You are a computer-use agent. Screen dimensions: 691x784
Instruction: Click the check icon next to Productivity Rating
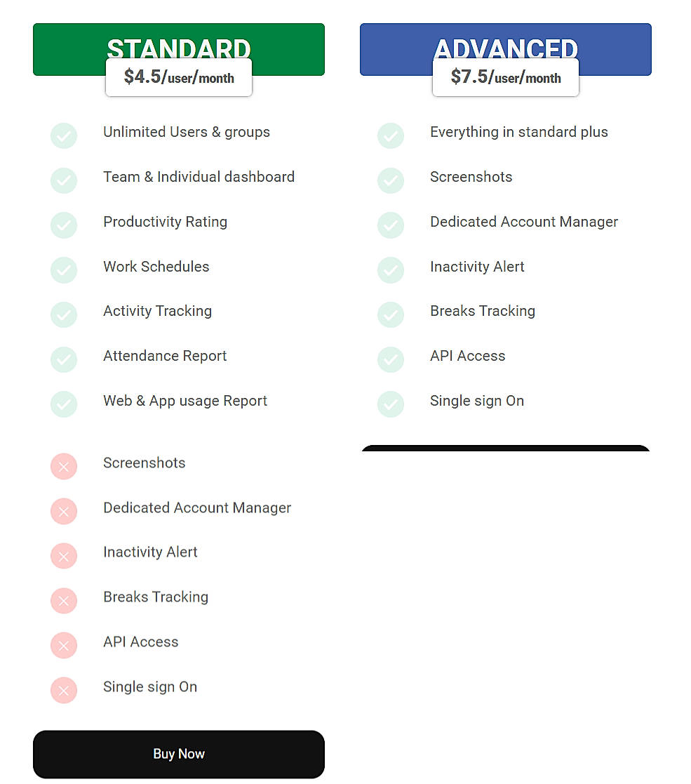coord(64,225)
